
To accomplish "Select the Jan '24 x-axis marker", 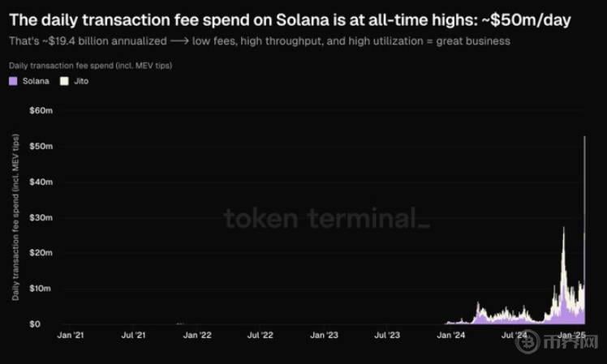I will click(451, 335).
